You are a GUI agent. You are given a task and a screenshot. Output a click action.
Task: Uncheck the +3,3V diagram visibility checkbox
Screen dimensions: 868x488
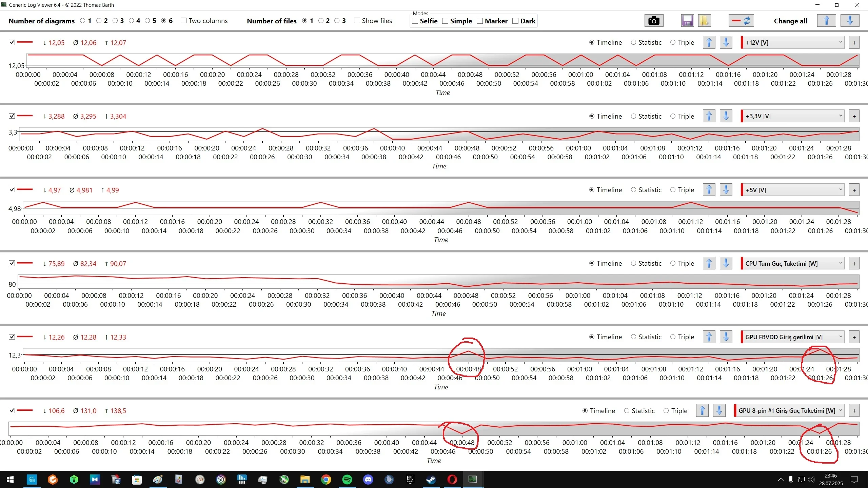[x=12, y=116]
